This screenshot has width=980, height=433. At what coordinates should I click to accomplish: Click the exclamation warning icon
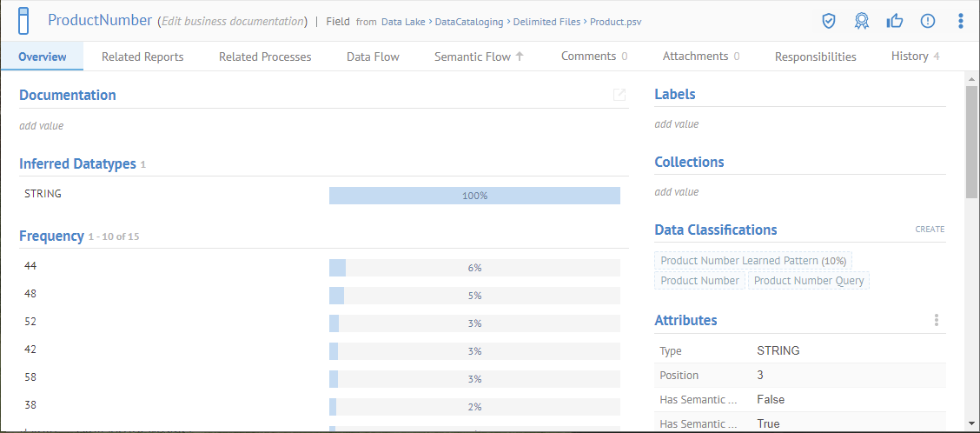point(927,21)
